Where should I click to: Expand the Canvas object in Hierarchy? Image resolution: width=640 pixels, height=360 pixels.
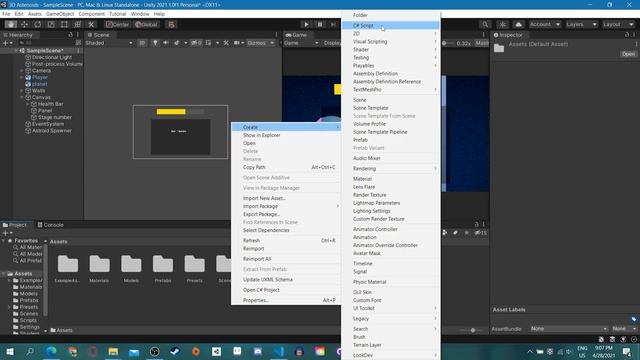click(x=22, y=97)
